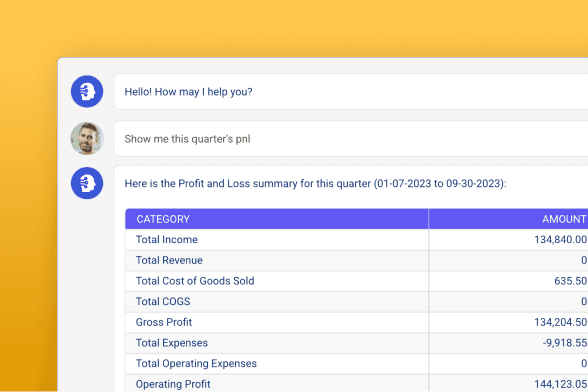
Task: Click the 134,204.50 Gross Profit amount
Action: point(561,322)
